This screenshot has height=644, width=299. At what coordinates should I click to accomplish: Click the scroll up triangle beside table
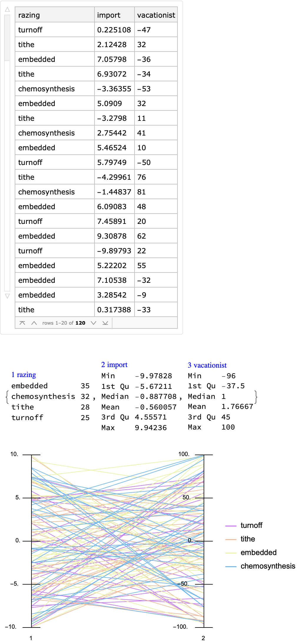[7, 10]
